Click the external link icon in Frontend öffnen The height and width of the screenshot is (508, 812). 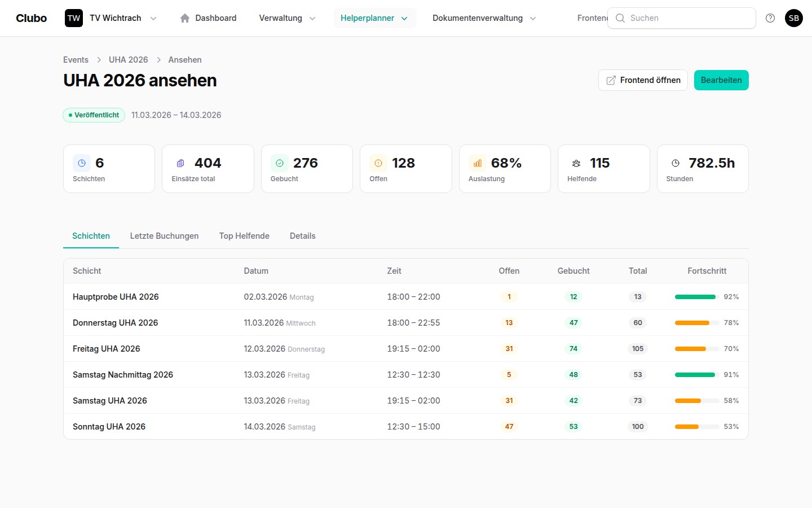611,80
